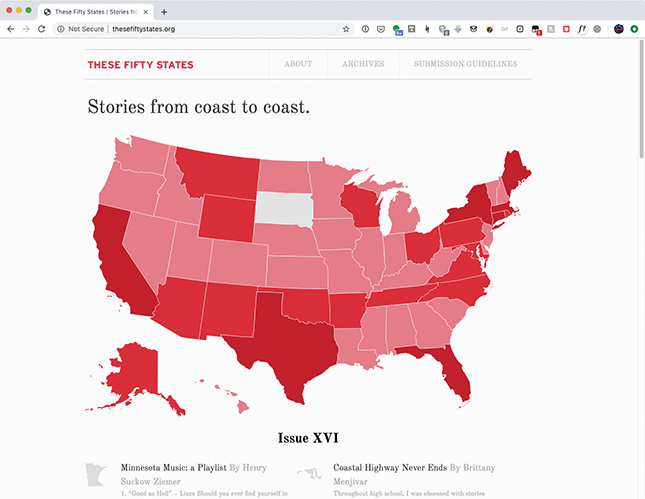Click the browser back arrow
The width and height of the screenshot is (645, 499).
pos(11,29)
